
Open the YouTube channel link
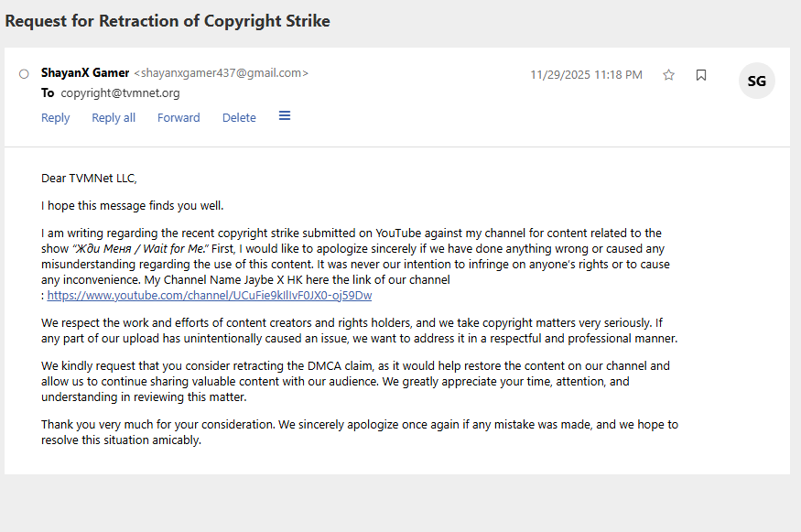209,296
